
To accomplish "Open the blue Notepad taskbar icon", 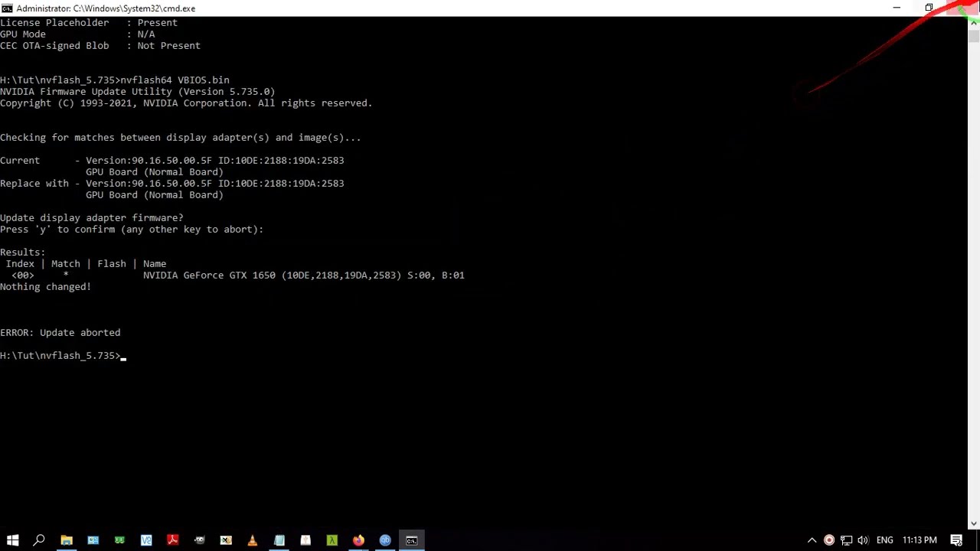I will pyautogui.click(x=279, y=540).
